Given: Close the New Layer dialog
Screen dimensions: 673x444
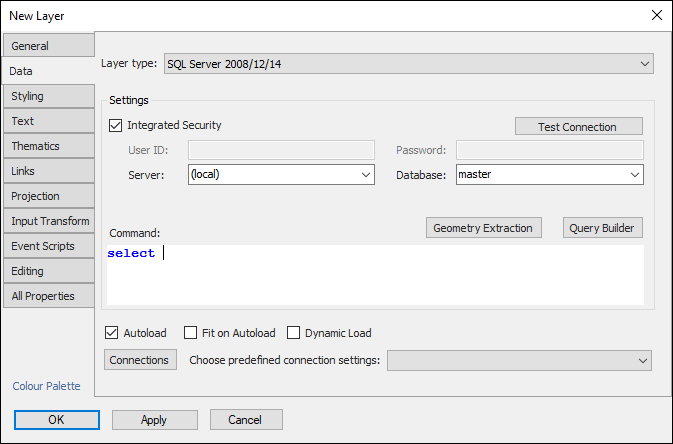Looking at the screenshot, I should [x=655, y=15].
